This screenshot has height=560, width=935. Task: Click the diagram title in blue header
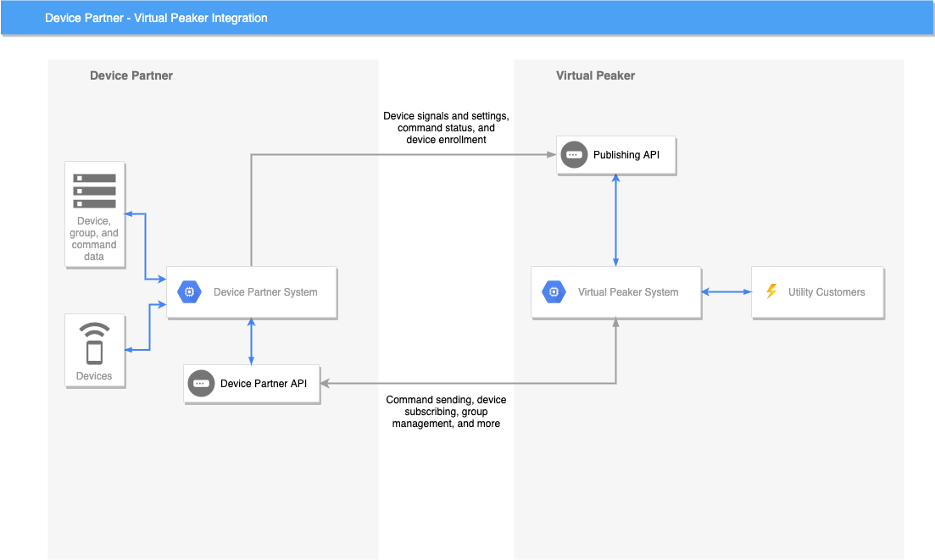pos(156,18)
